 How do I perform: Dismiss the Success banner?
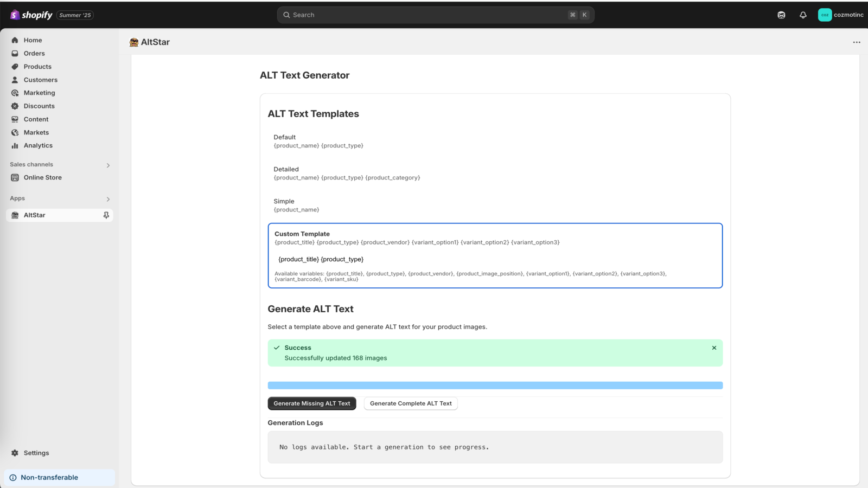click(x=714, y=348)
